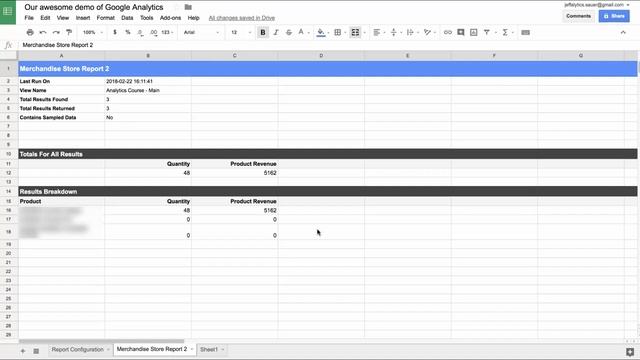Toggle italic formatting
Screen dimensions: 640x360
click(276, 32)
